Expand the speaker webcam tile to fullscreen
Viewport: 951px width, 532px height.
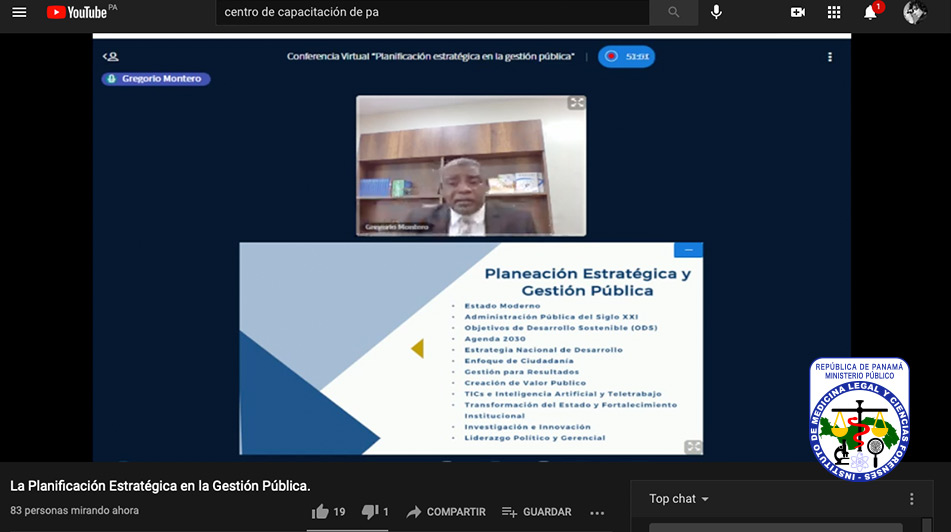pyautogui.click(x=576, y=103)
